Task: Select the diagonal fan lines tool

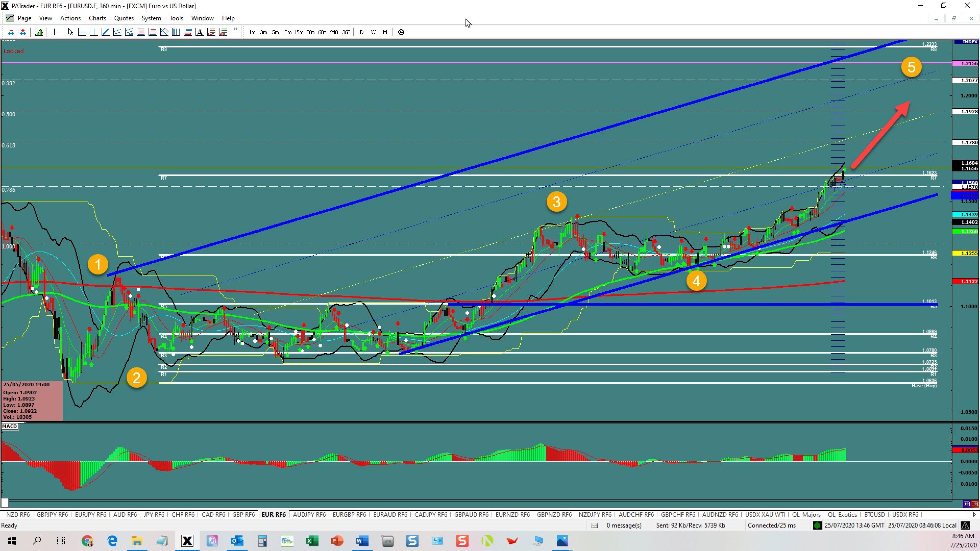Action: tap(164, 32)
